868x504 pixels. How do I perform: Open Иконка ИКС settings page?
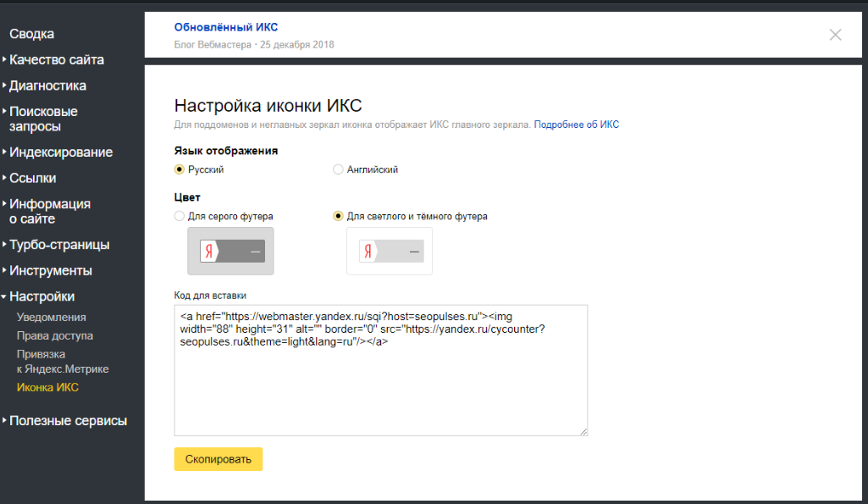pos(47,388)
